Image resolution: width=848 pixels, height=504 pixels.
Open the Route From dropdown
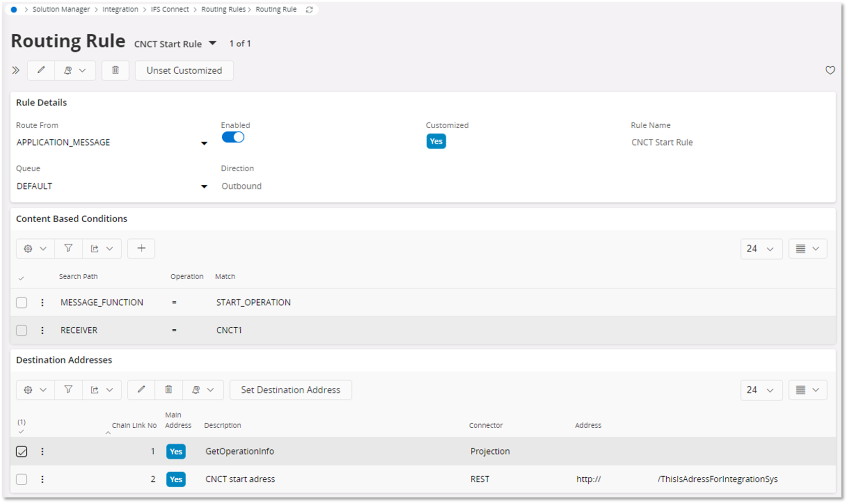pyautogui.click(x=204, y=143)
